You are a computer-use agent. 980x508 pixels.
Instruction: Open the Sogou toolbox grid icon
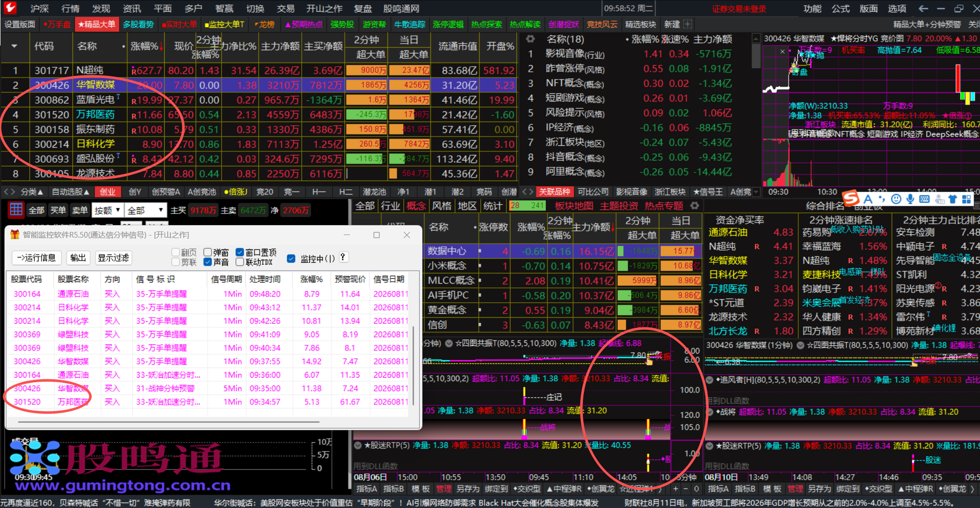tap(967, 199)
